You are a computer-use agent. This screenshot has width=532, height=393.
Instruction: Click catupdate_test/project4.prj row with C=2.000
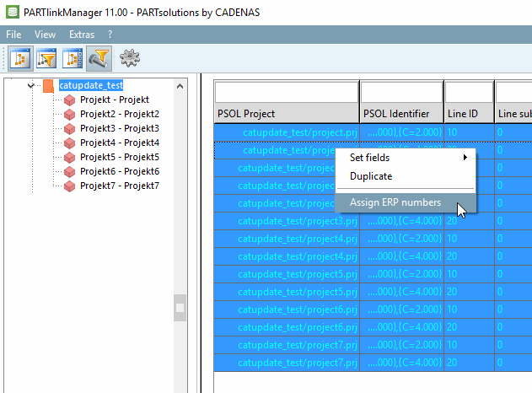pos(373,239)
